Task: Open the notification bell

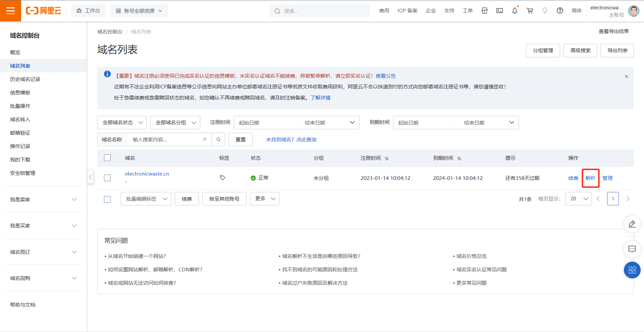Action: (x=515, y=10)
